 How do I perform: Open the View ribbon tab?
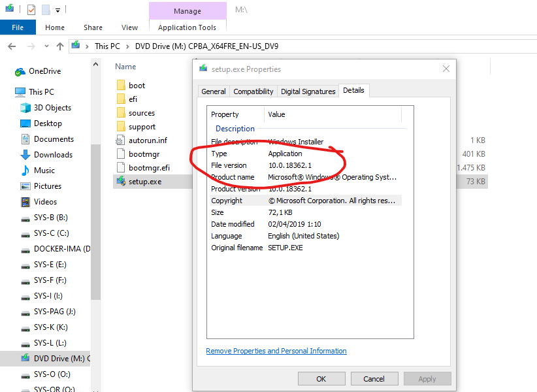129,27
